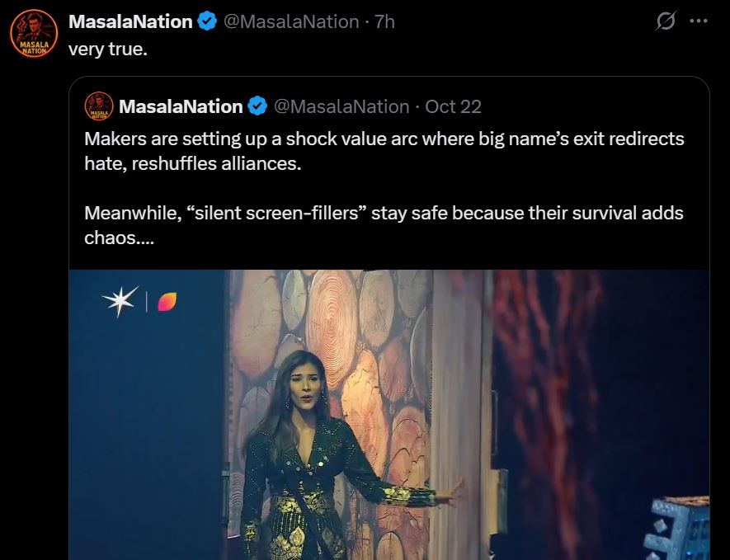The width and height of the screenshot is (730, 560).
Task: Open the three-dot More options menu
Action: (699, 21)
